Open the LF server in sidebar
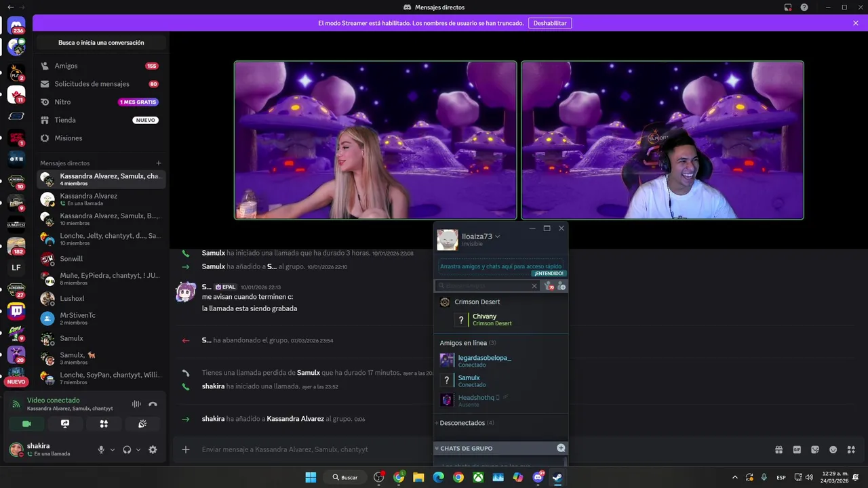Image resolution: width=868 pixels, height=488 pixels. pos(16,268)
